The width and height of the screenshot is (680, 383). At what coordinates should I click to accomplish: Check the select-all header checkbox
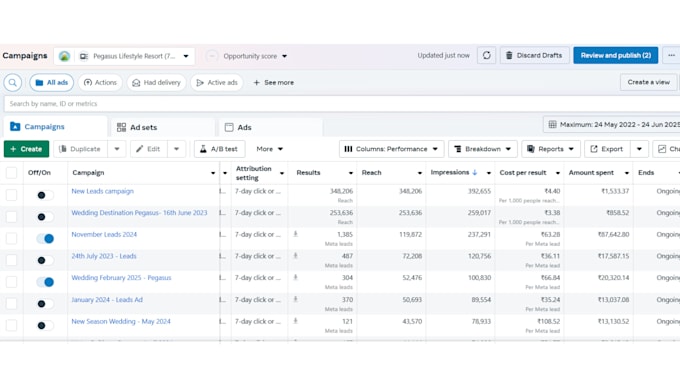click(11, 173)
